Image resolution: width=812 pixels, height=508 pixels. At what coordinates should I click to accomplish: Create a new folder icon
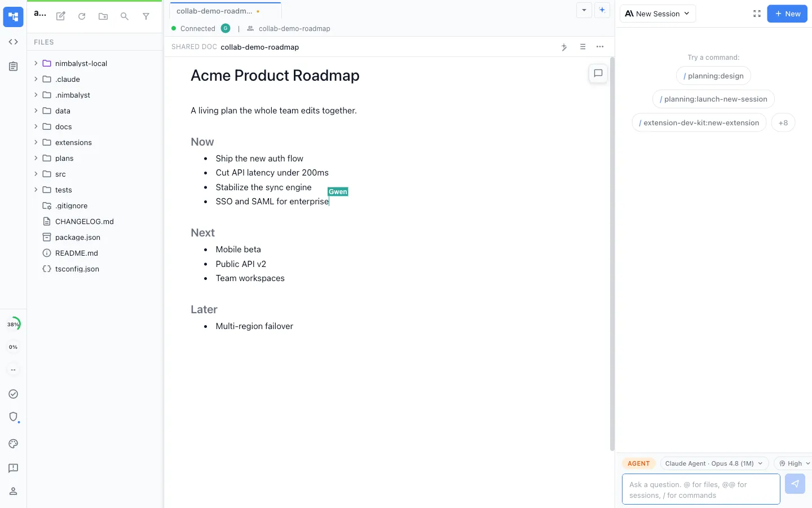click(103, 16)
